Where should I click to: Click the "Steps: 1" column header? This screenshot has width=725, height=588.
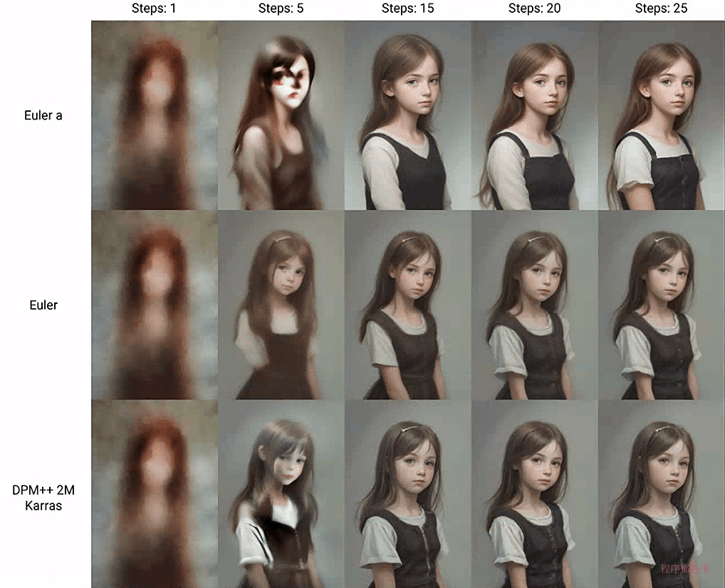click(x=154, y=9)
